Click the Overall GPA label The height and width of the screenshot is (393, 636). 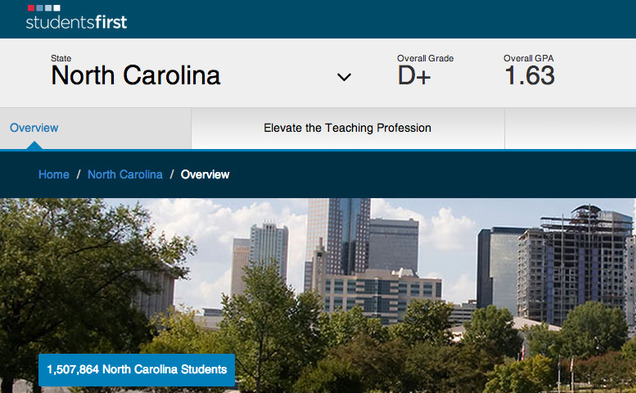(529, 58)
